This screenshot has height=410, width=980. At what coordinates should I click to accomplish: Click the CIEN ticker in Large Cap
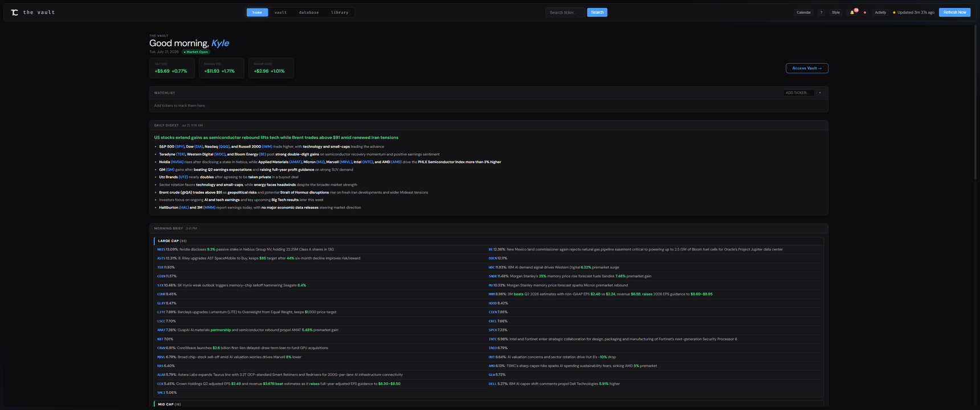pyautogui.click(x=493, y=312)
